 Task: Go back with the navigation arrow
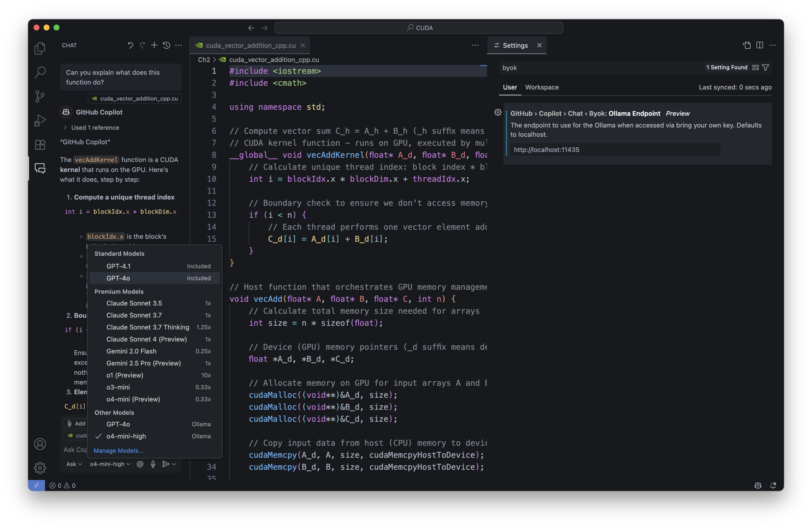[251, 28]
